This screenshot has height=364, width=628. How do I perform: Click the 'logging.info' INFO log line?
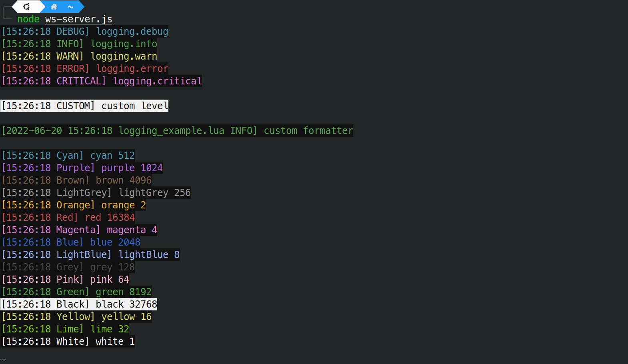79,44
